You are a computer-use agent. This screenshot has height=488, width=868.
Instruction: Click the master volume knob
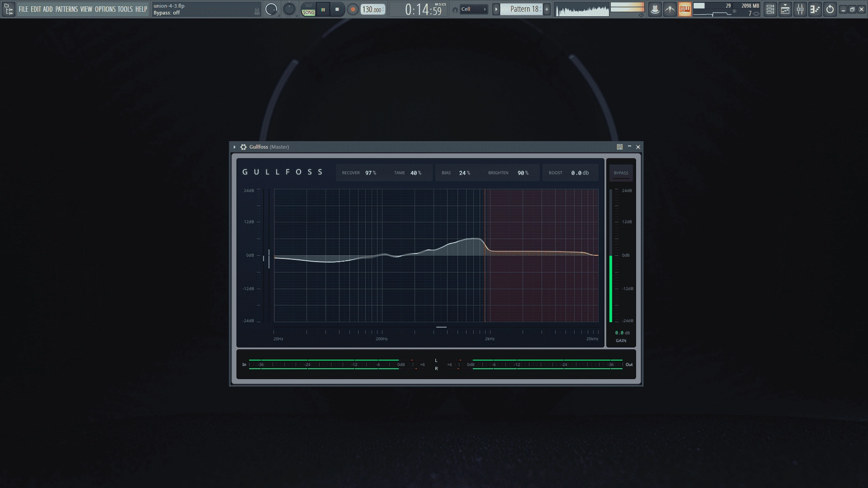(x=271, y=9)
